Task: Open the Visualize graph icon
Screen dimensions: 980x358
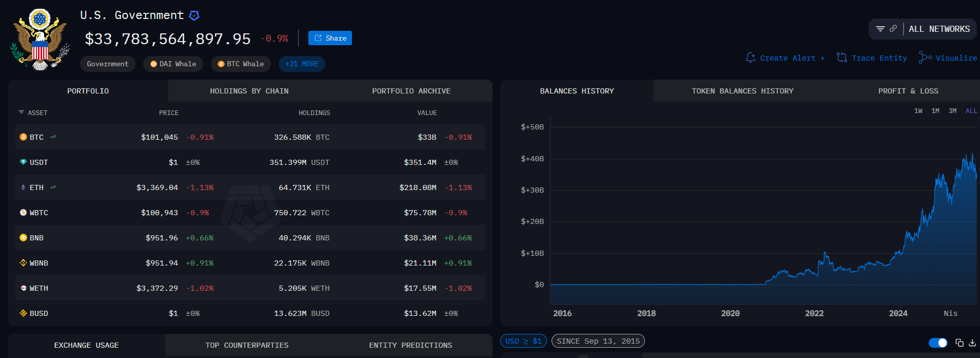Action: tap(925, 58)
